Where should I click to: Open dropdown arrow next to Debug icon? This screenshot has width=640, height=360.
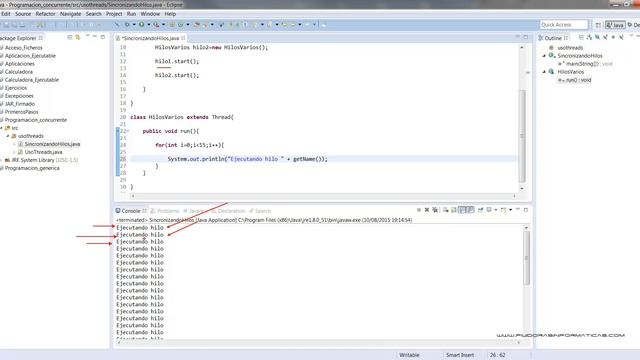[134, 24]
